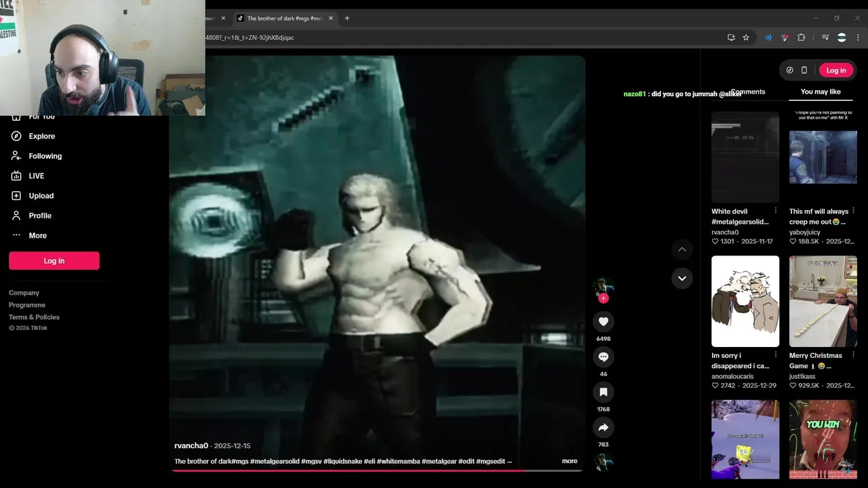
Task: Click the red-badged extension icon
Action: coord(785,37)
